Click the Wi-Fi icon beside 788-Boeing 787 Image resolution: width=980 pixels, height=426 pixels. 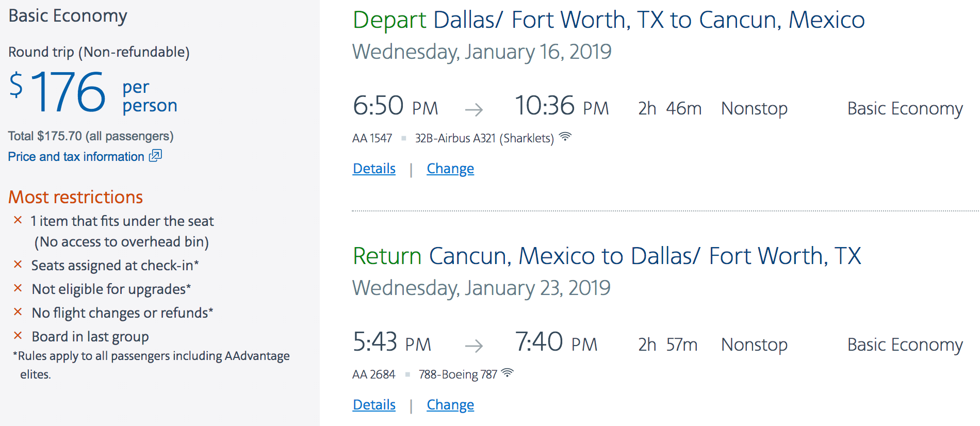pyautogui.click(x=508, y=373)
